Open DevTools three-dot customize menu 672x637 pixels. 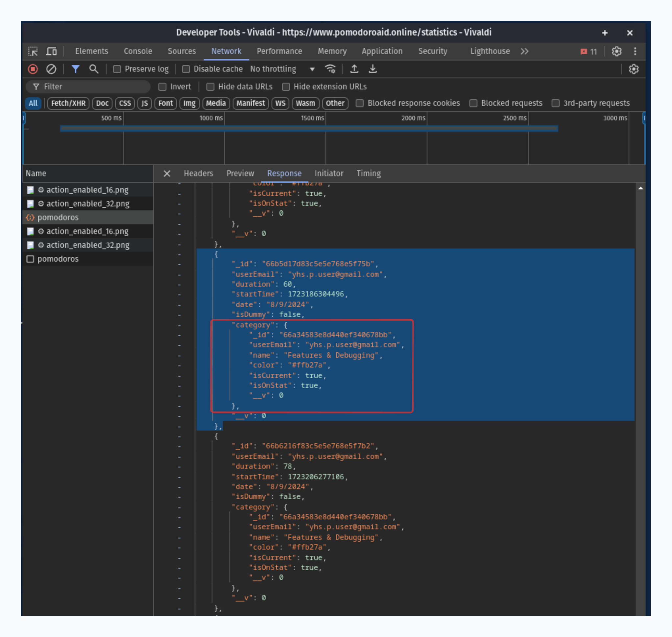click(x=635, y=51)
